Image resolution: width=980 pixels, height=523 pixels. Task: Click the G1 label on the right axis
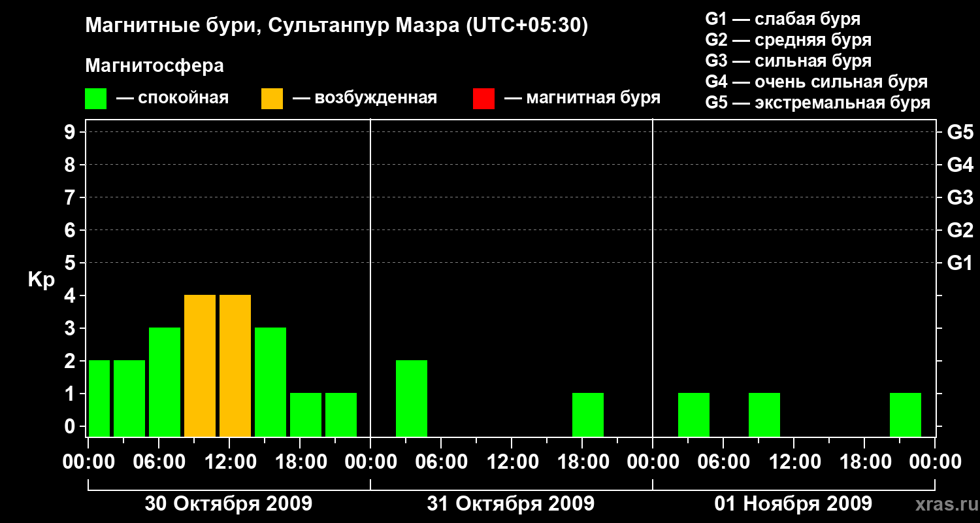tap(960, 263)
